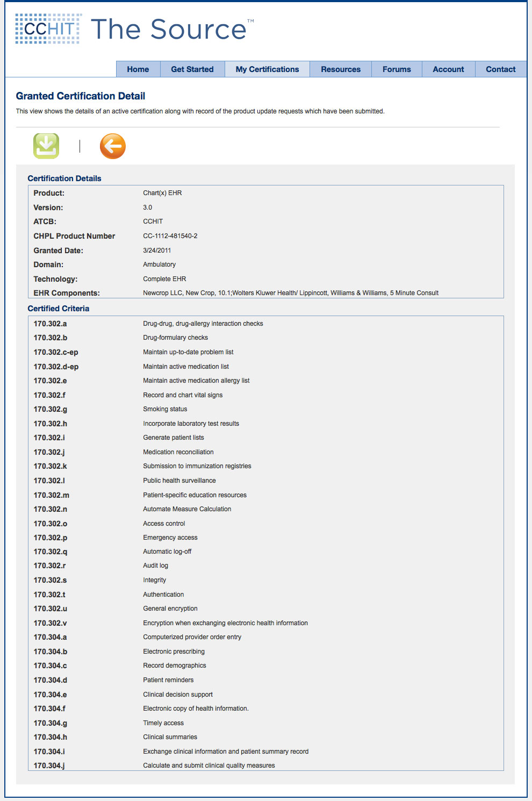Select ATCB value CCHIT
This screenshot has height=801, width=532.
(153, 221)
